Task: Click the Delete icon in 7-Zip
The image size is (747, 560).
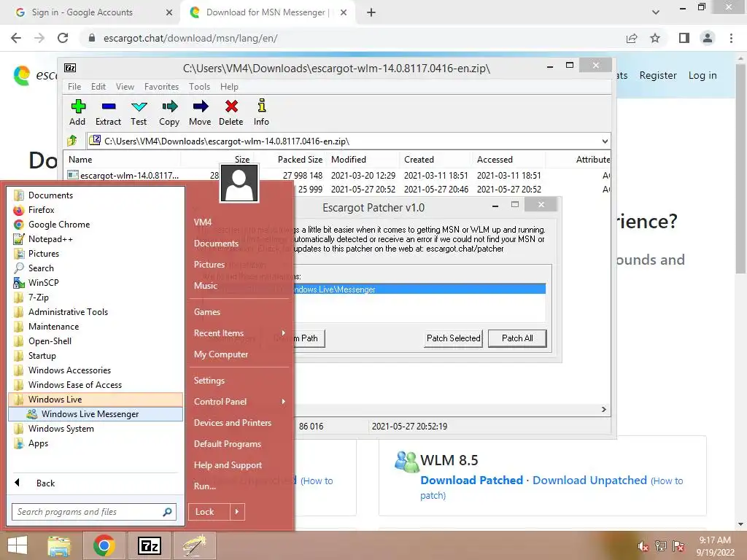Action: click(x=231, y=106)
